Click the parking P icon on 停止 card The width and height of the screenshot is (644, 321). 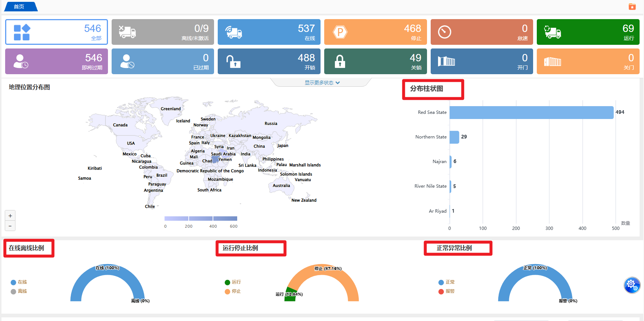click(x=340, y=32)
